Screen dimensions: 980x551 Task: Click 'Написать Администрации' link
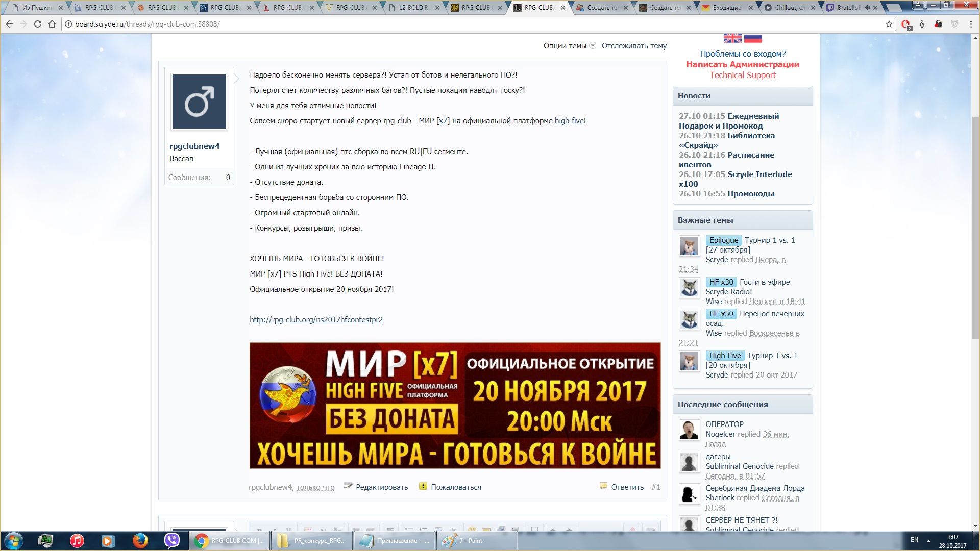[x=743, y=64]
